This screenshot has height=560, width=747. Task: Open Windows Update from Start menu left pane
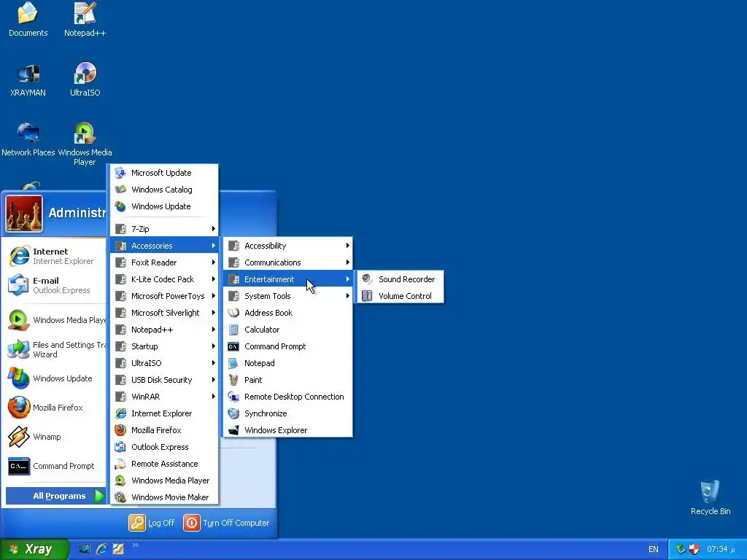coord(55,378)
